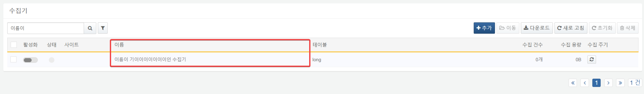Select page 1 in pagination
The height and width of the screenshot is (94, 644).
596,83
